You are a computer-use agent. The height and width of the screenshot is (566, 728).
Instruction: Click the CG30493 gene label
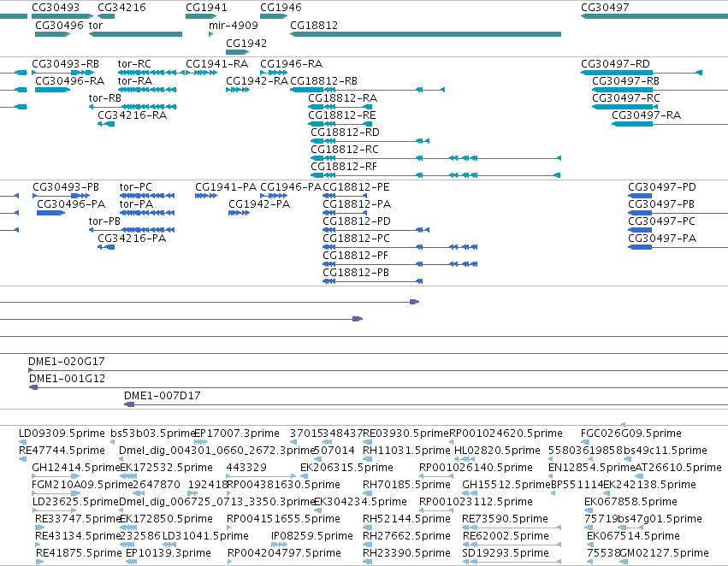click(56, 8)
